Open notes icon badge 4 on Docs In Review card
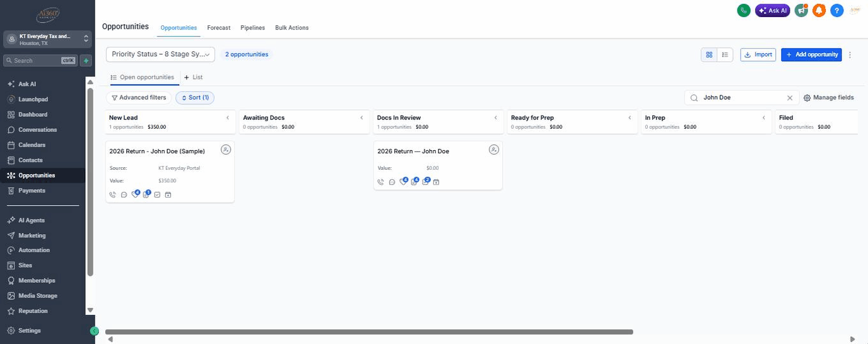The width and height of the screenshot is (868, 344). click(414, 181)
